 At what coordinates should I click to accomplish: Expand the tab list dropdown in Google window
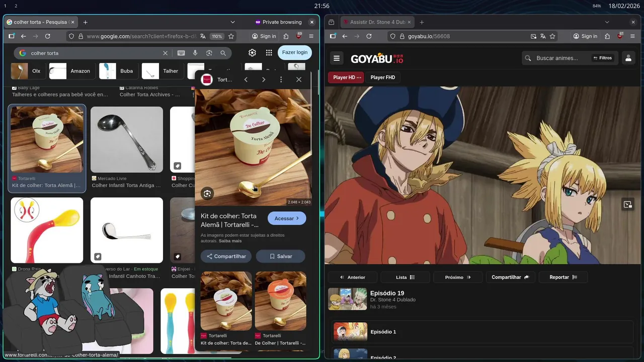pyautogui.click(x=232, y=22)
